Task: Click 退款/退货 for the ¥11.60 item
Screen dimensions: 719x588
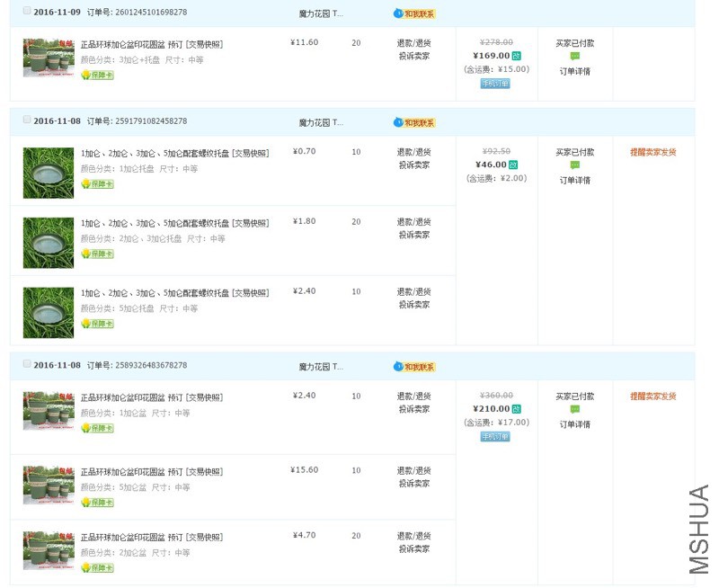Action: 414,43
